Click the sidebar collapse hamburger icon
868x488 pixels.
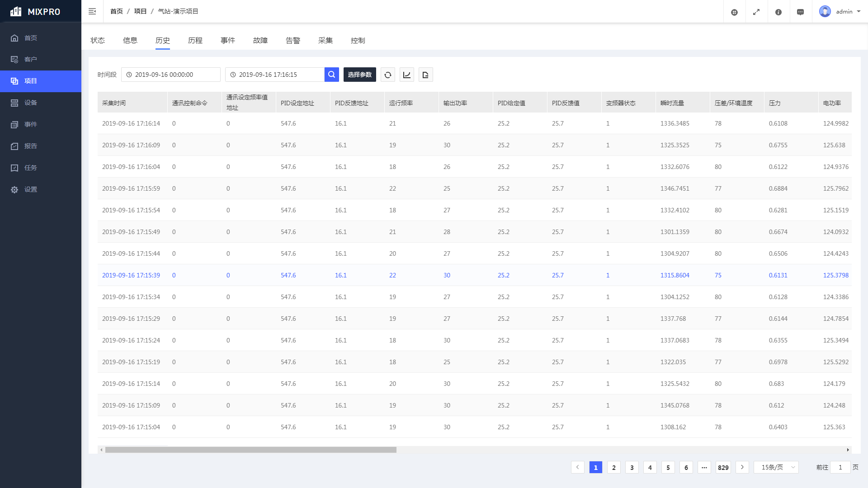point(92,11)
